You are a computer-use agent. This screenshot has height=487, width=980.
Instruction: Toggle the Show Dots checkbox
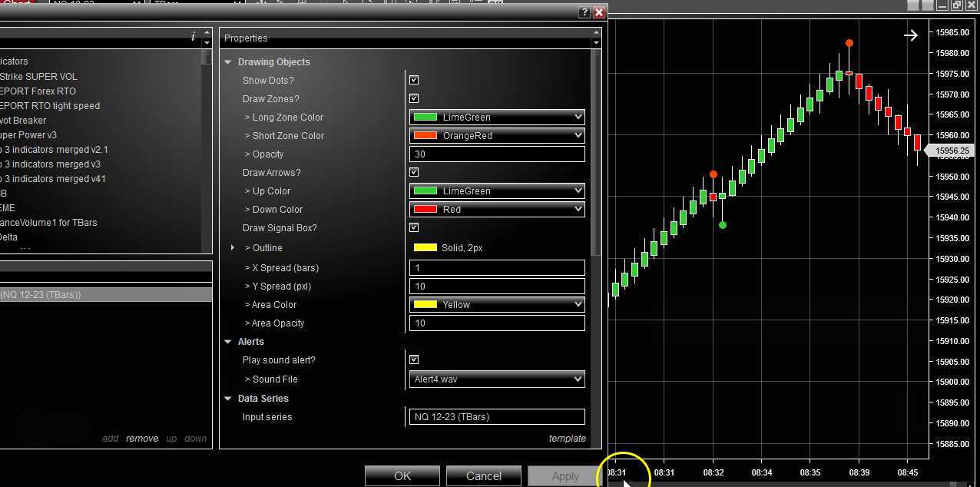[x=414, y=81]
